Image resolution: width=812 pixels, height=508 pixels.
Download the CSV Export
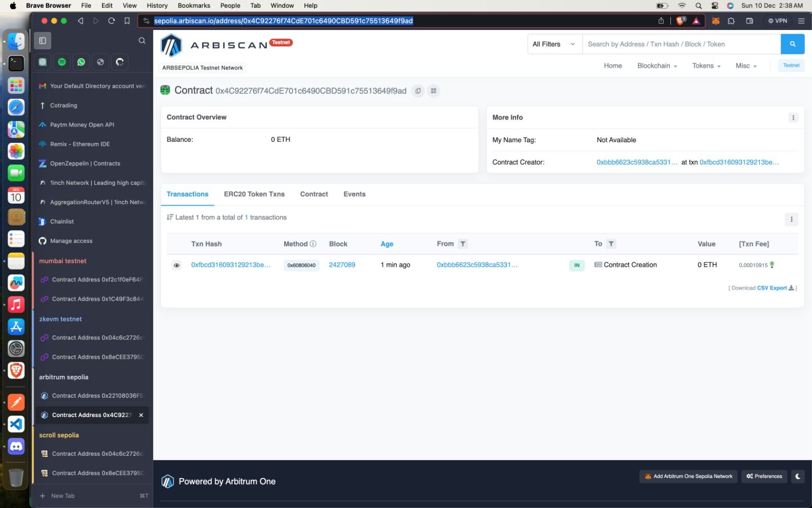(x=775, y=288)
